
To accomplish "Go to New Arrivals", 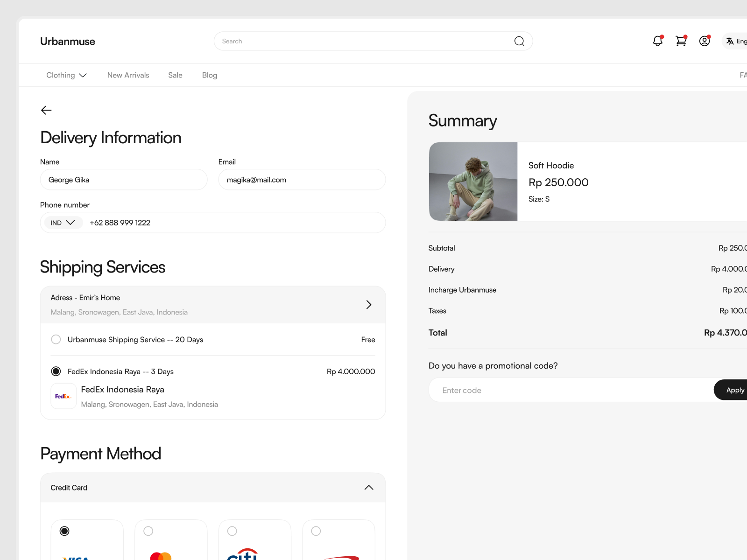I will pos(128,75).
